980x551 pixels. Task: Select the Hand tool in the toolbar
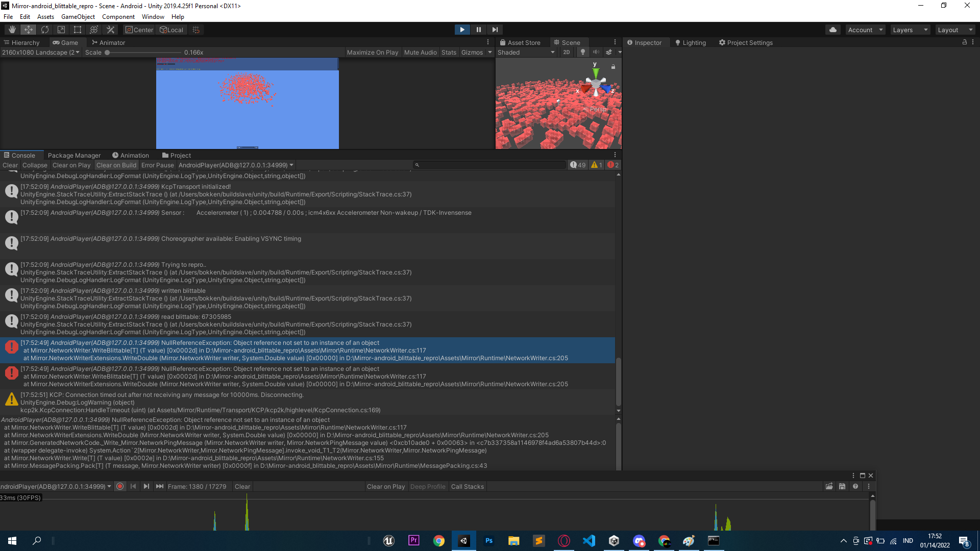12,30
